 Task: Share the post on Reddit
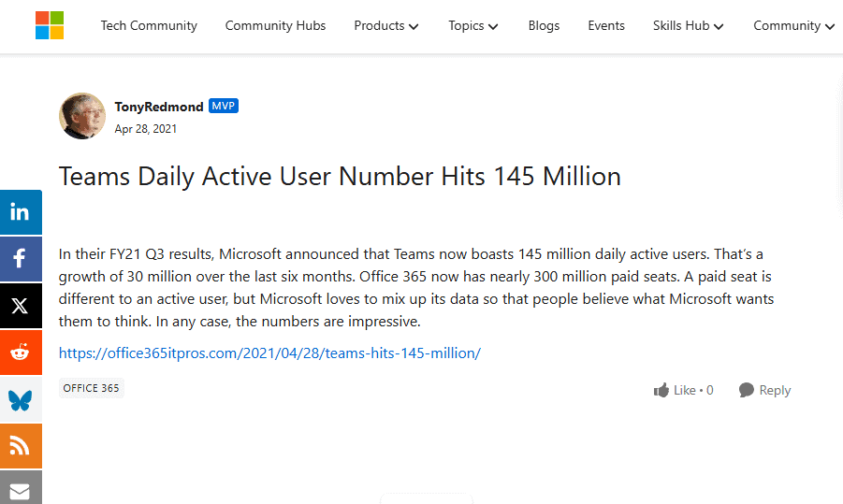[x=21, y=353]
